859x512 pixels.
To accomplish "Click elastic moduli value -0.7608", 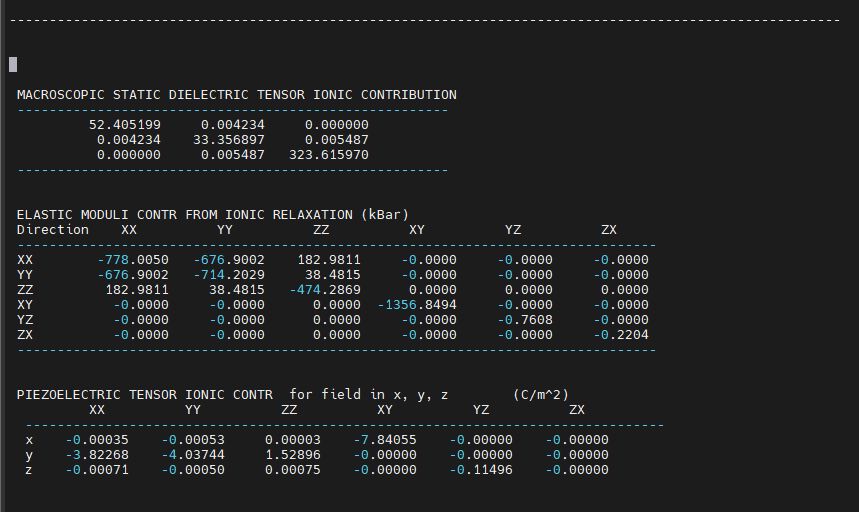I will [x=525, y=320].
